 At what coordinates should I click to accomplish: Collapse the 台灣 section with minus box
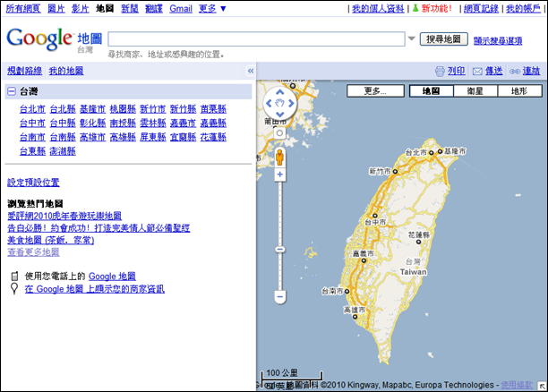click(x=12, y=91)
